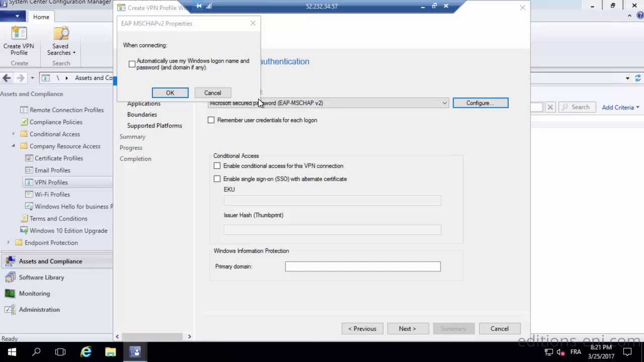Screen dimensions: 644x362
Task: Expand the Endpoint Protection tree node
Action: point(9,243)
